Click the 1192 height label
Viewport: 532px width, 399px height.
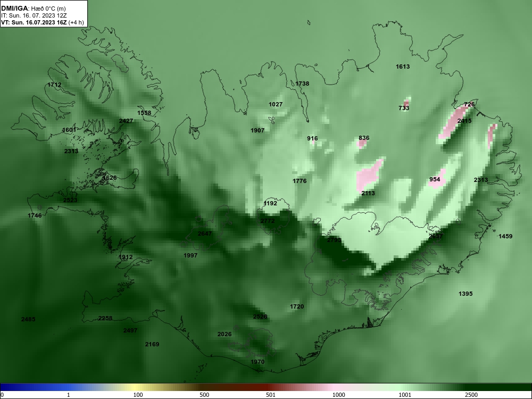[270, 203]
